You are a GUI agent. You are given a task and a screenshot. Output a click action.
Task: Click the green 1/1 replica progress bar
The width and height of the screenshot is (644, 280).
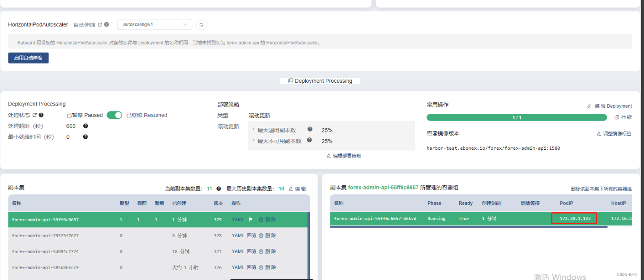[516, 118]
